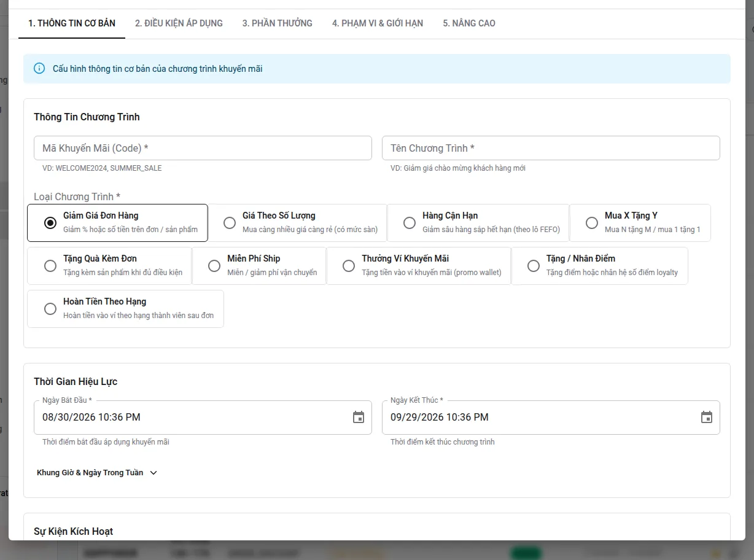Choose the Mua X Tặng Y program type
Image resolution: width=754 pixels, height=560 pixels.
pos(640,223)
